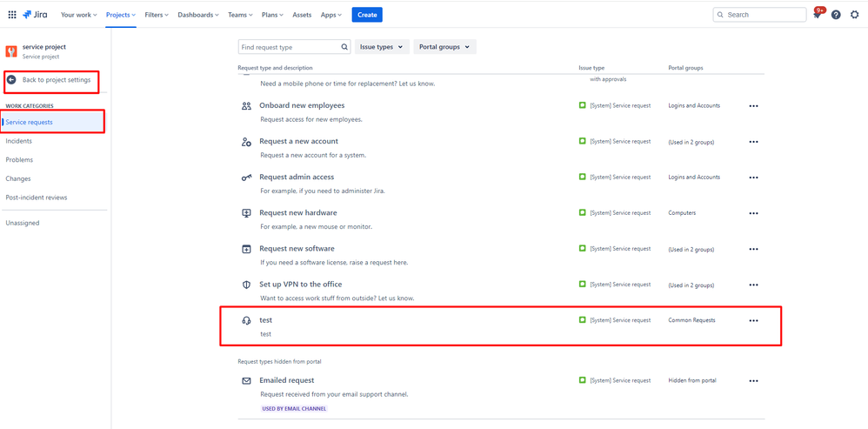Click the Common Requests portal group text

tap(691, 320)
